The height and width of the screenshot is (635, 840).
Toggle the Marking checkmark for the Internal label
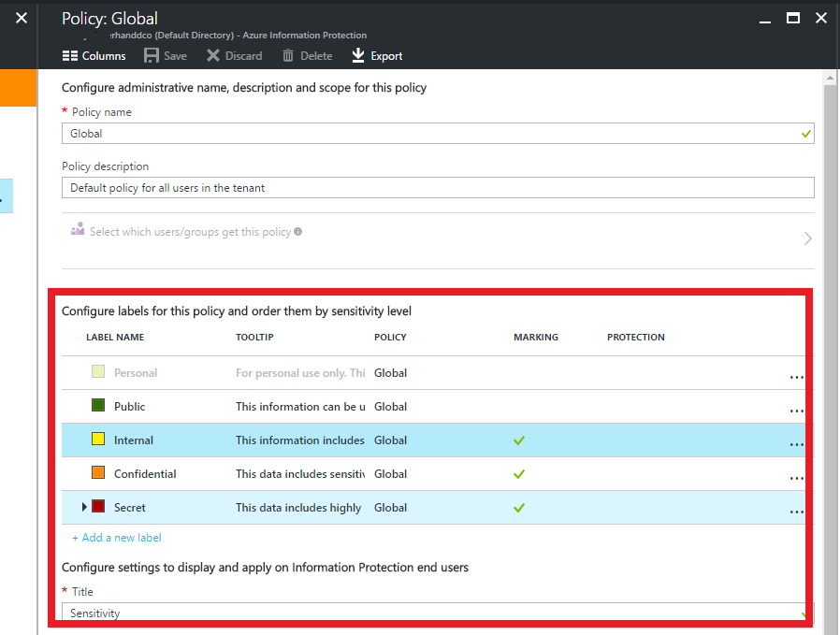tap(519, 440)
